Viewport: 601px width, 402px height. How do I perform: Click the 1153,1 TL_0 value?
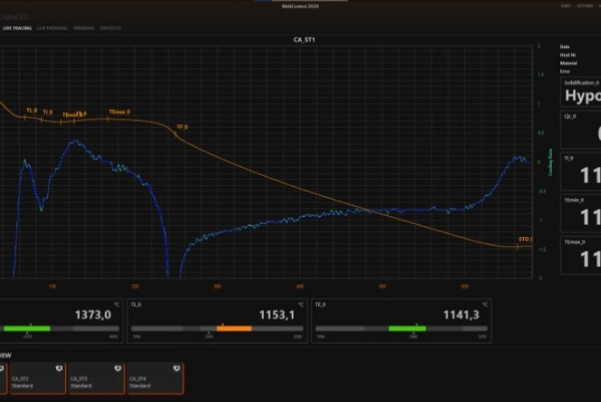tap(277, 315)
